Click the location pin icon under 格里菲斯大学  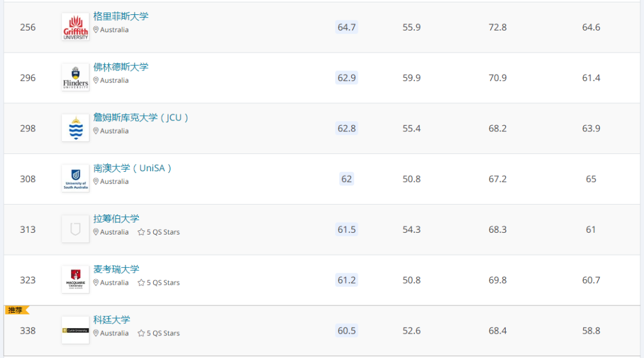click(96, 30)
